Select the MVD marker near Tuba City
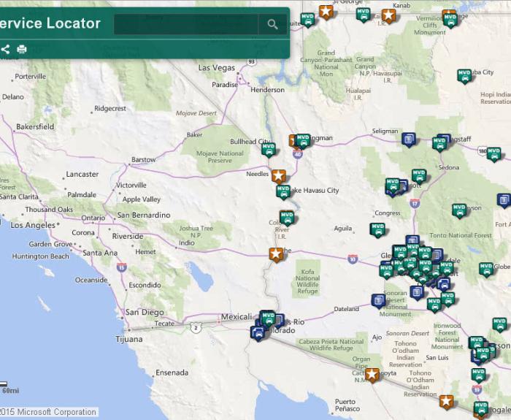The image size is (511, 420). (x=464, y=75)
